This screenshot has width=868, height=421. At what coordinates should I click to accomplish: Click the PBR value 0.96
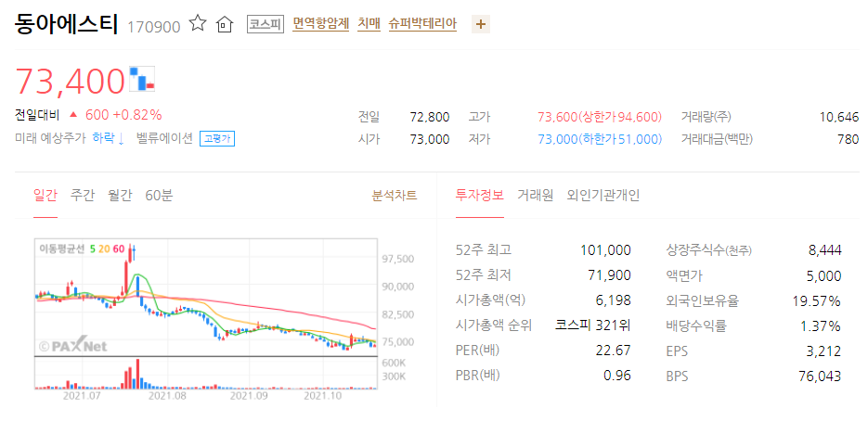618,376
